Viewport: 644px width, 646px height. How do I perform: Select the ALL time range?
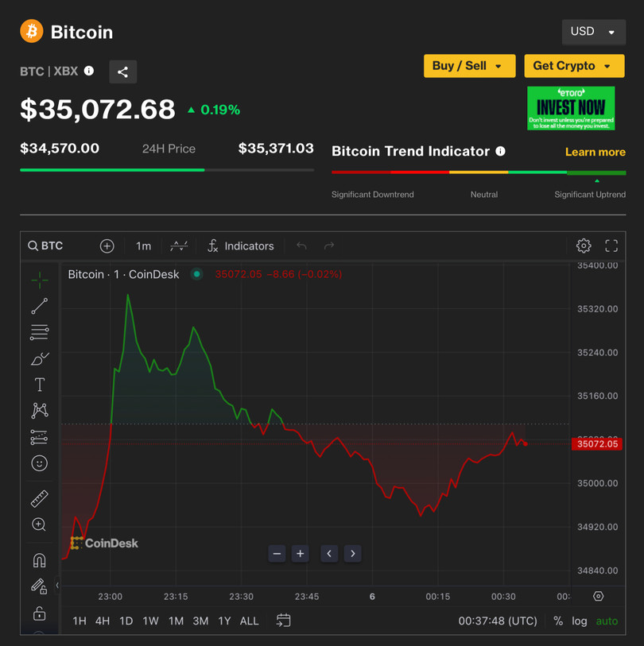coord(249,621)
